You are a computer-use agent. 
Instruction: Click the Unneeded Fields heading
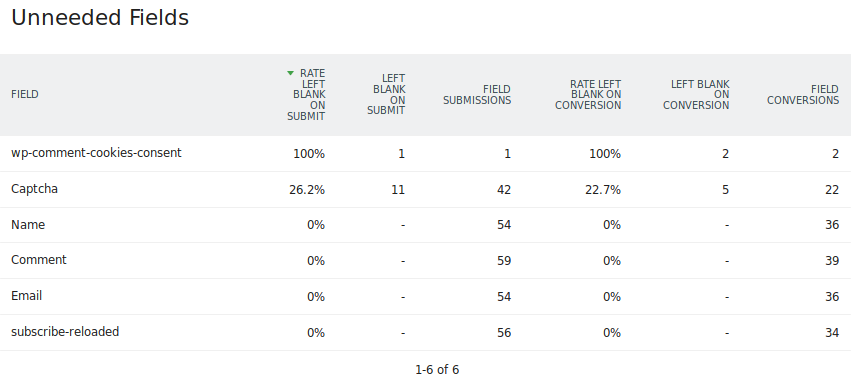click(100, 18)
